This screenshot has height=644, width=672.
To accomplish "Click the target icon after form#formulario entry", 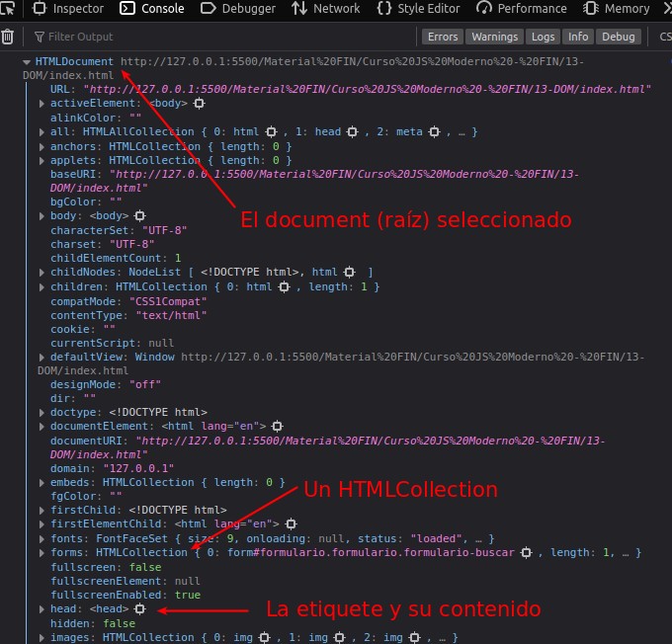I will [527, 553].
